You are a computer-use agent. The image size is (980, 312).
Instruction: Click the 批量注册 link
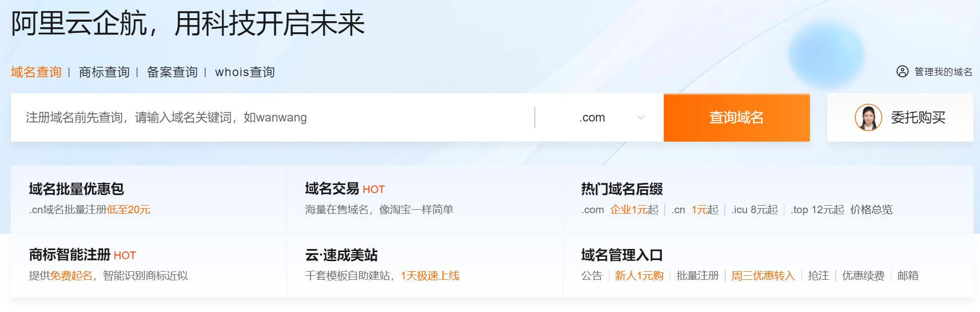click(697, 276)
